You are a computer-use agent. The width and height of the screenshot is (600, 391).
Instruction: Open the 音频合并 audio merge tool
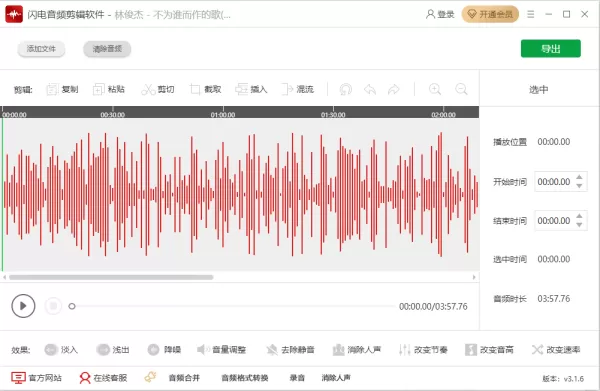(184, 378)
